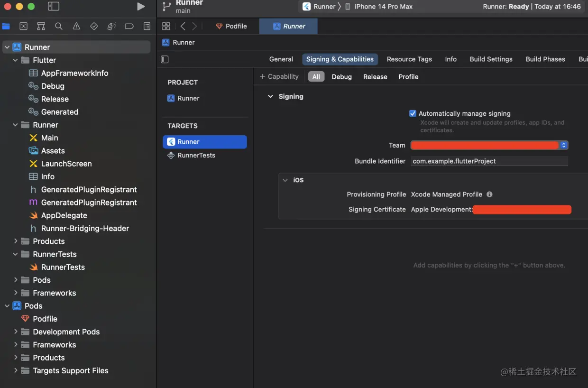Open the Breakpoint navigator icon

pyautogui.click(x=129, y=27)
